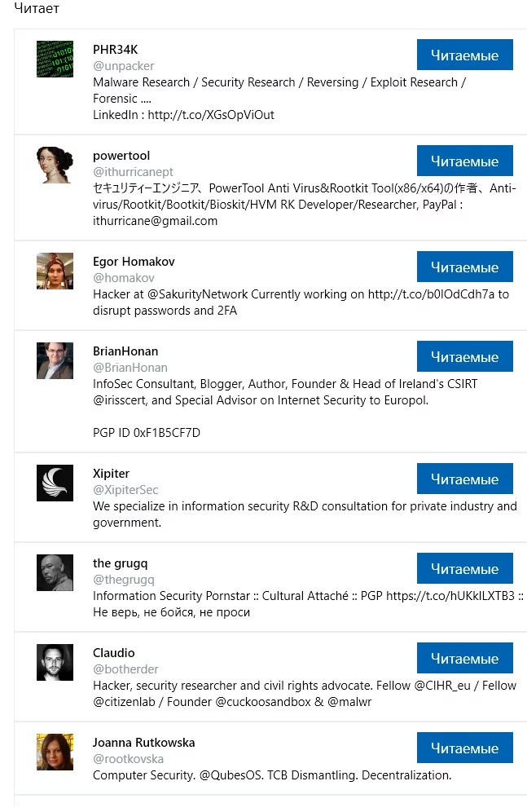Image resolution: width=527 pixels, height=812 pixels.
Task: Open the @thegrugq handle link
Action: click(124, 580)
